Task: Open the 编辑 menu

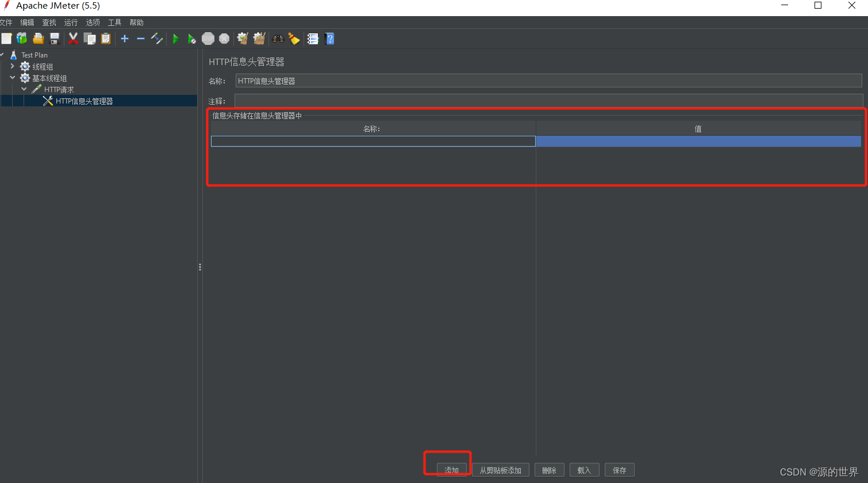Action: 27,22
